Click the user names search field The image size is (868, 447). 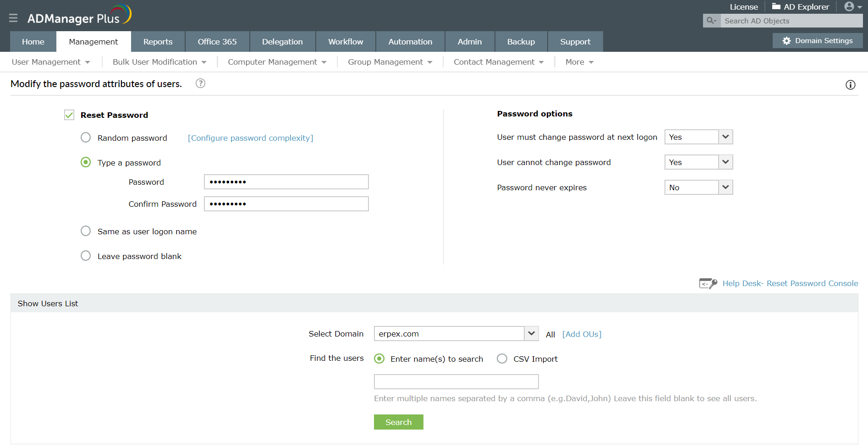pyautogui.click(x=456, y=382)
